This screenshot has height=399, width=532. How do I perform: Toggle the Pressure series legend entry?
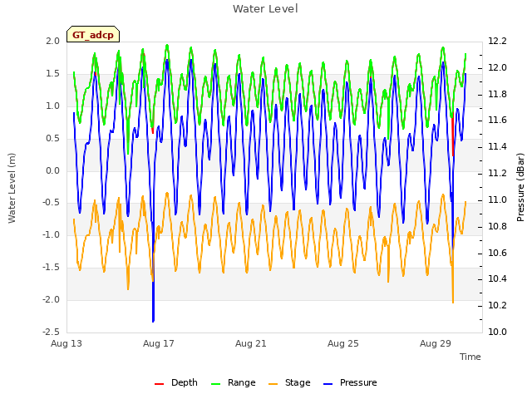click(350, 382)
